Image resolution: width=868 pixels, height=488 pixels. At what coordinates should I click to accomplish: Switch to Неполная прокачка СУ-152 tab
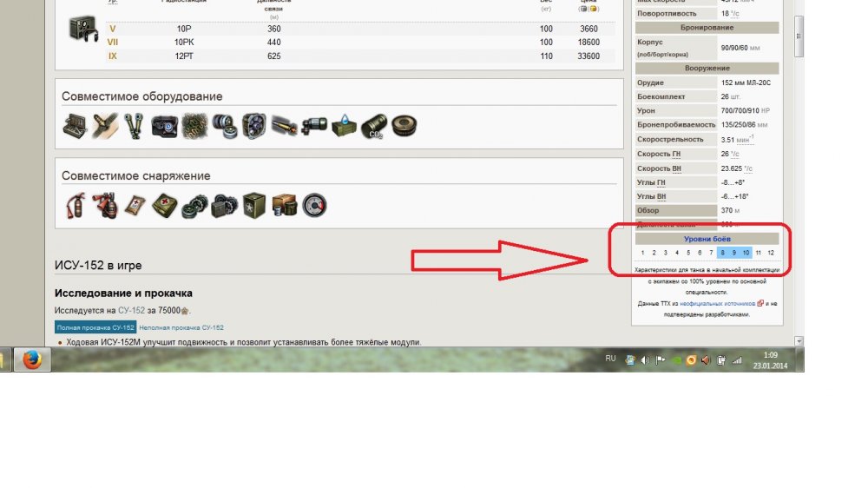[181, 327]
